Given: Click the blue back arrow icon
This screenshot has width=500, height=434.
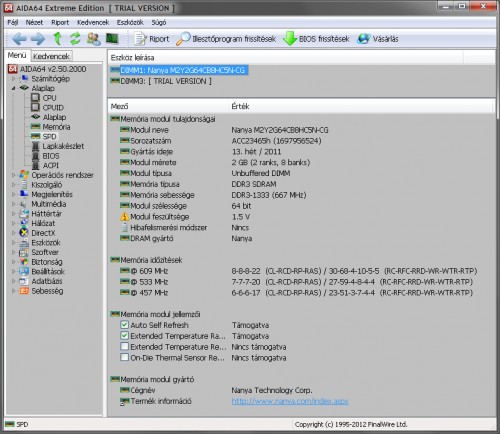Looking at the screenshot, I should click(19, 39).
